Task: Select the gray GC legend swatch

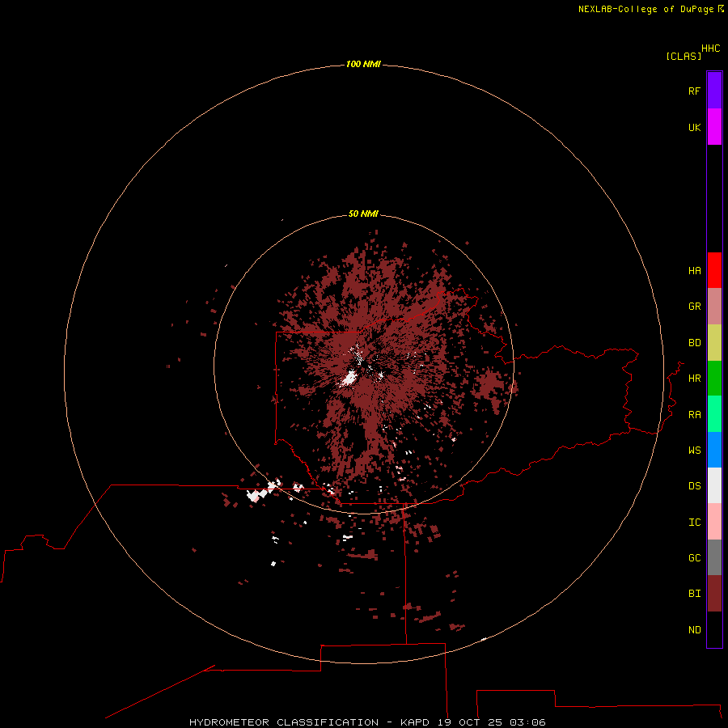Action: (714, 557)
